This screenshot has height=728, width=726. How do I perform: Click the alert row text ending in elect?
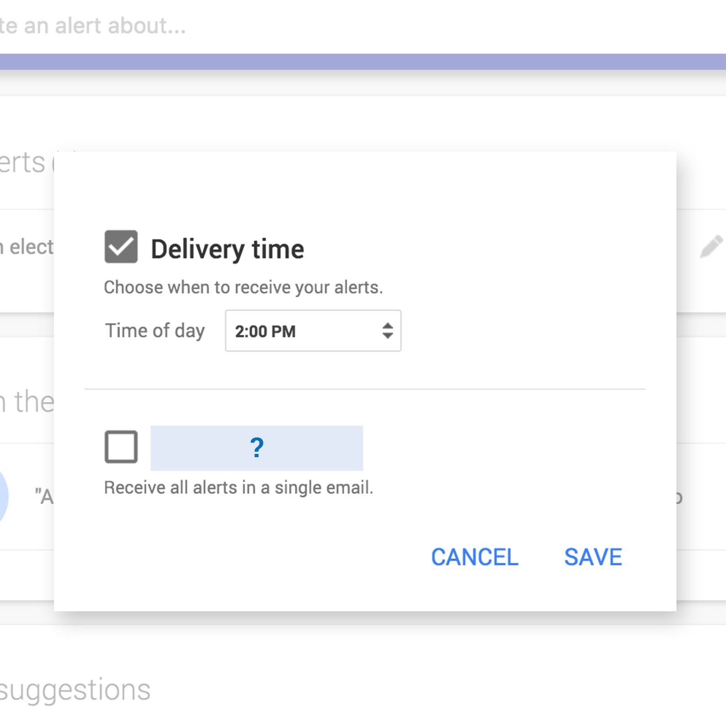27,247
